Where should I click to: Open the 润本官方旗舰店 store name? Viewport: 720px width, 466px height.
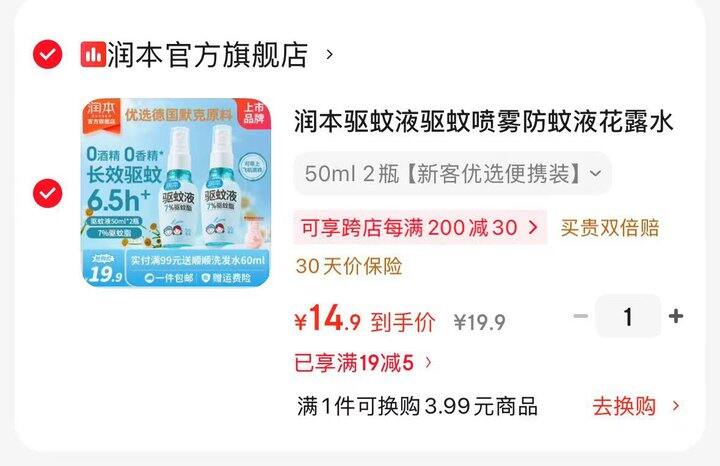pyautogui.click(x=208, y=55)
